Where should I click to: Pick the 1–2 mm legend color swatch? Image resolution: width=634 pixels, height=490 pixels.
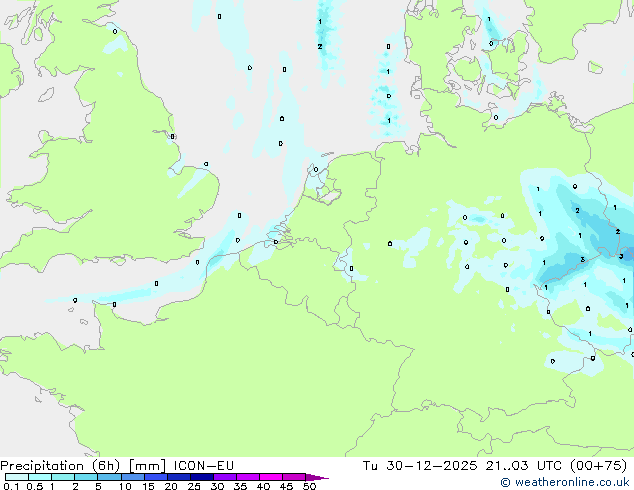(63, 477)
